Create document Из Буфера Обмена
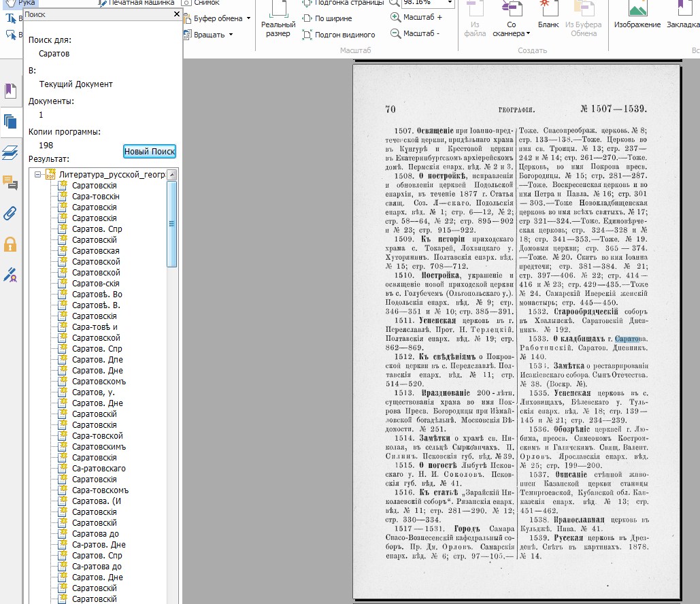The image size is (700, 604). tap(584, 20)
